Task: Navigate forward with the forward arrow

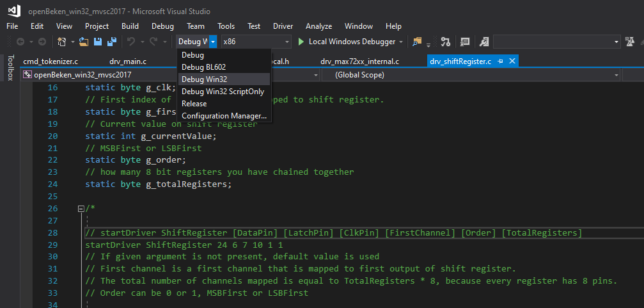Action: click(x=42, y=42)
